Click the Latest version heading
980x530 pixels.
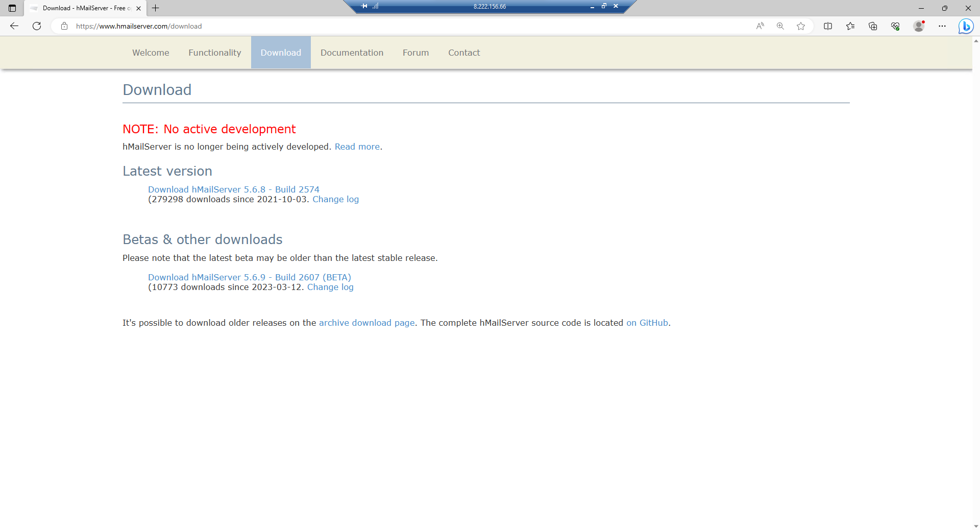167,171
